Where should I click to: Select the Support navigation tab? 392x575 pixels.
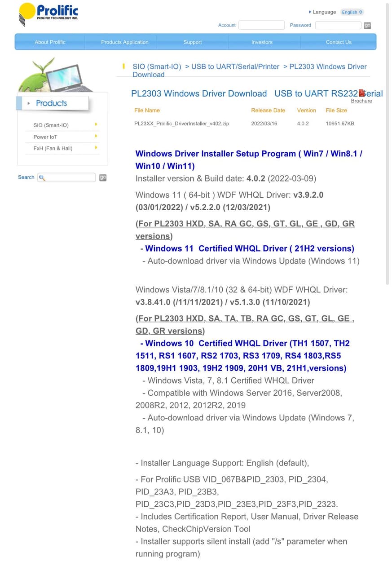pyautogui.click(x=192, y=42)
